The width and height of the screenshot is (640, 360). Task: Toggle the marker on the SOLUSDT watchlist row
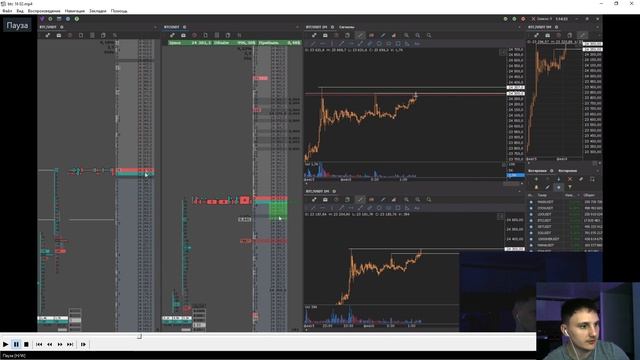coord(531,233)
